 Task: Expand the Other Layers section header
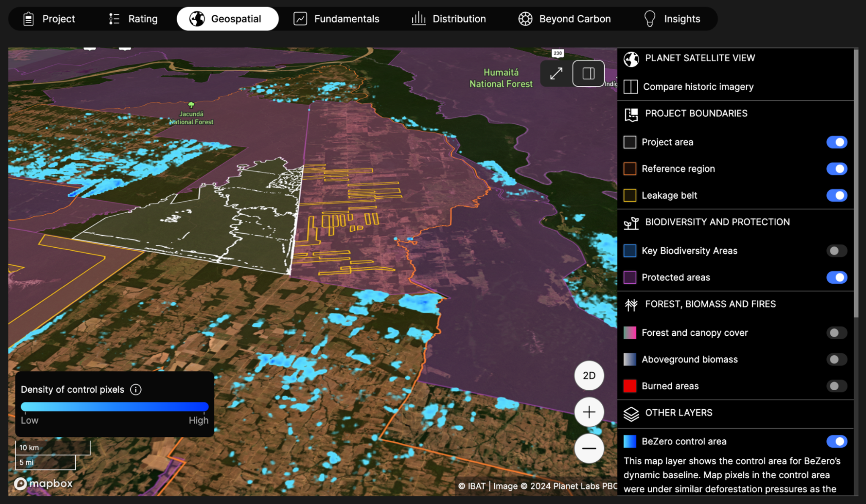coord(678,413)
